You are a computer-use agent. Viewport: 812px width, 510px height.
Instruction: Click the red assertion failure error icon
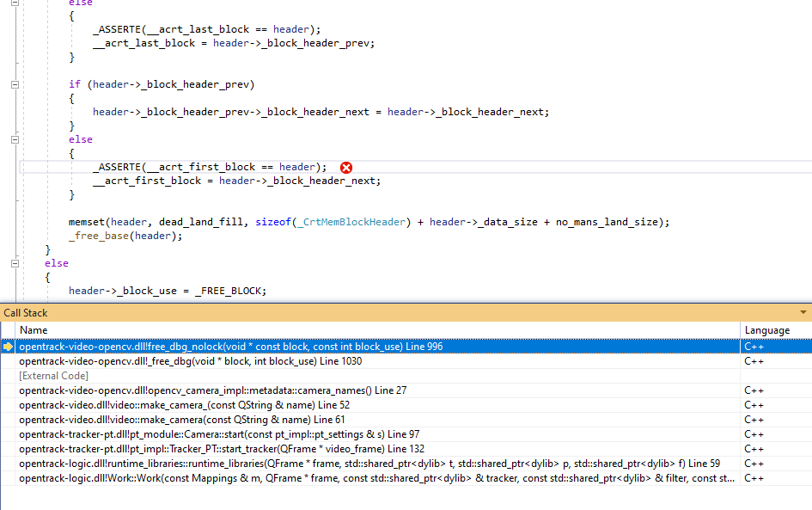345,167
